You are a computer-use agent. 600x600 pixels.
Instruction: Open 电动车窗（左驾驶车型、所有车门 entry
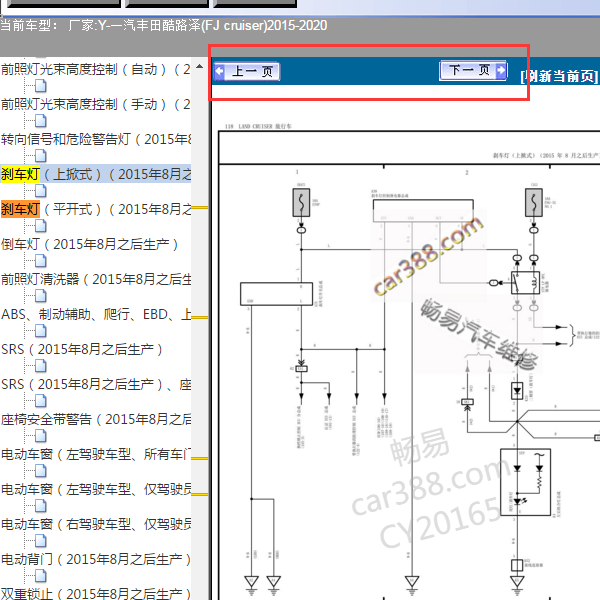click(96, 454)
